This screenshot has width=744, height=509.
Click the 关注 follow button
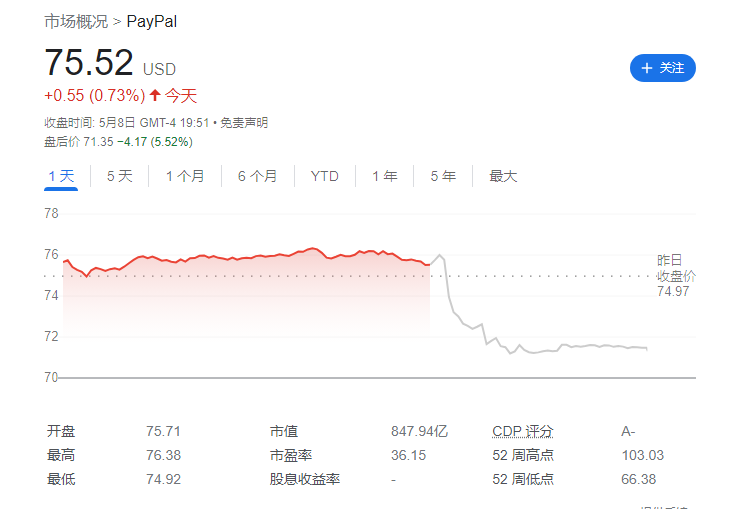(662, 68)
